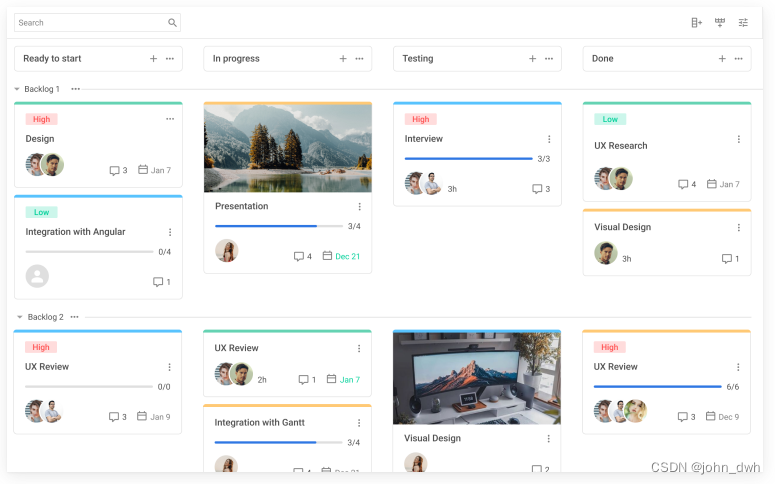Click the High label on Design card
Screen dimensions: 775x484
[42, 119]
